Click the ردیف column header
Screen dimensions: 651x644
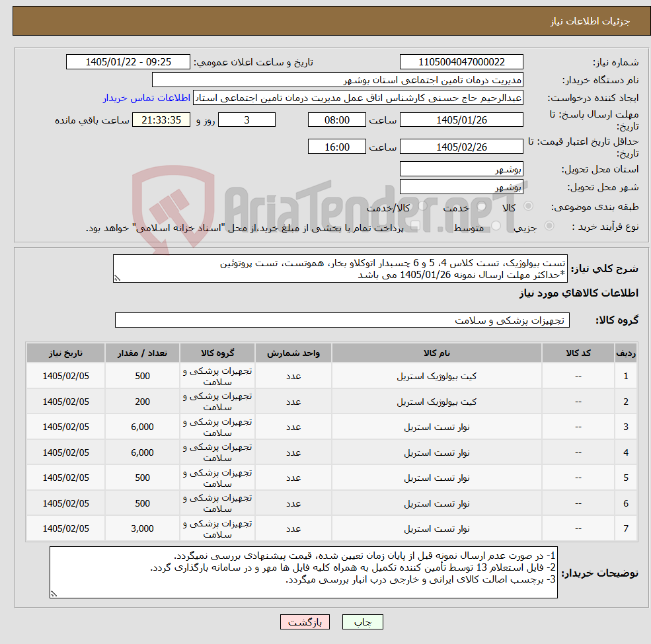point(626,353)
